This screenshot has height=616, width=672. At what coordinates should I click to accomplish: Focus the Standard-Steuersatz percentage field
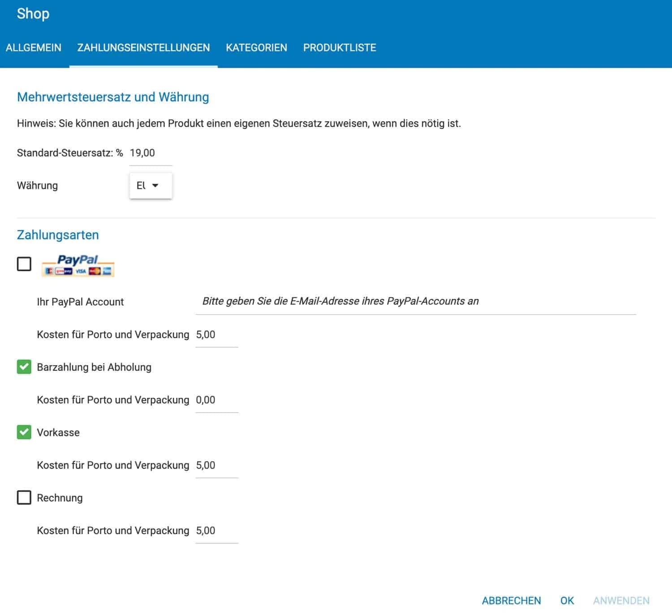tap(150, 153)
